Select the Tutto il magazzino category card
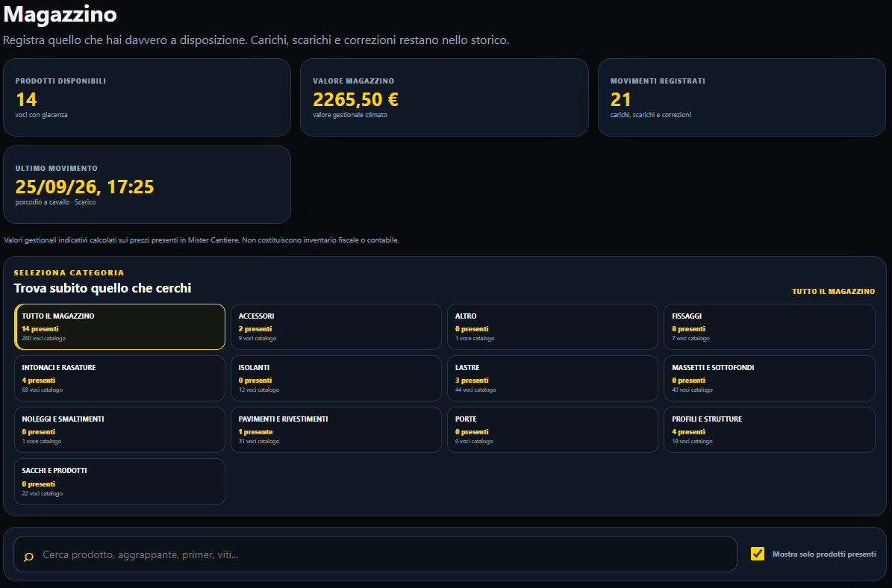This screenshot has width=892, height=588. coord(119,327)
